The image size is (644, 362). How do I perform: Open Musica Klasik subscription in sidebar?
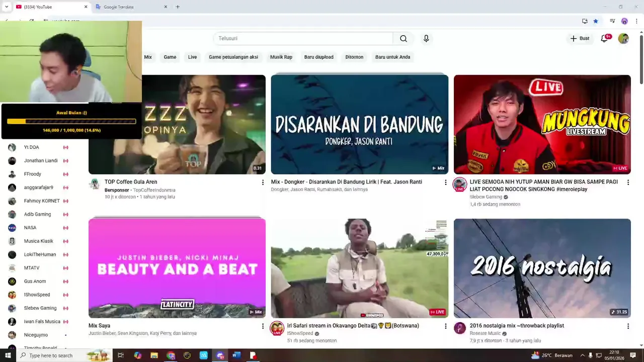(39, 241)
